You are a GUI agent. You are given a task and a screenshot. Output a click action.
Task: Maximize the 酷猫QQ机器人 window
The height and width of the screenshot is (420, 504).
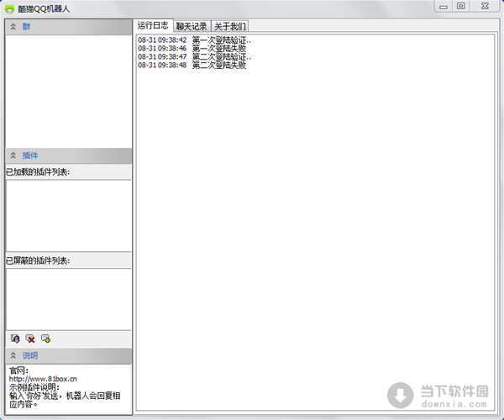click(460, 7)
